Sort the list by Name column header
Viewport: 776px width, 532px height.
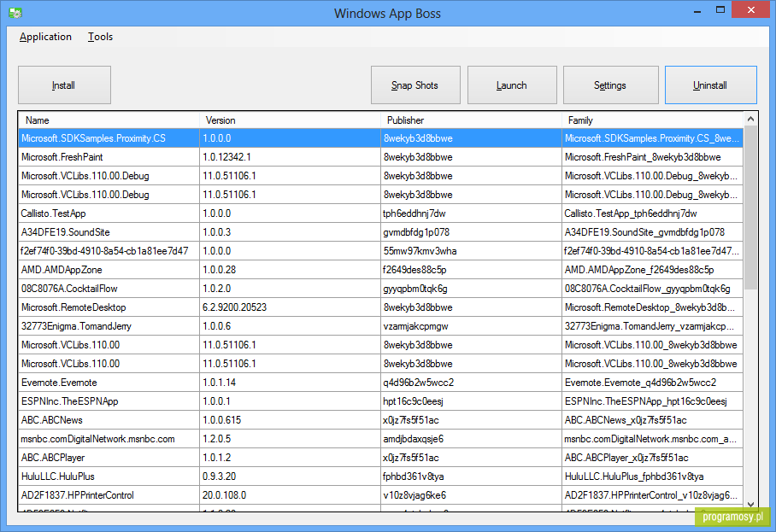[x=109, y=120]
